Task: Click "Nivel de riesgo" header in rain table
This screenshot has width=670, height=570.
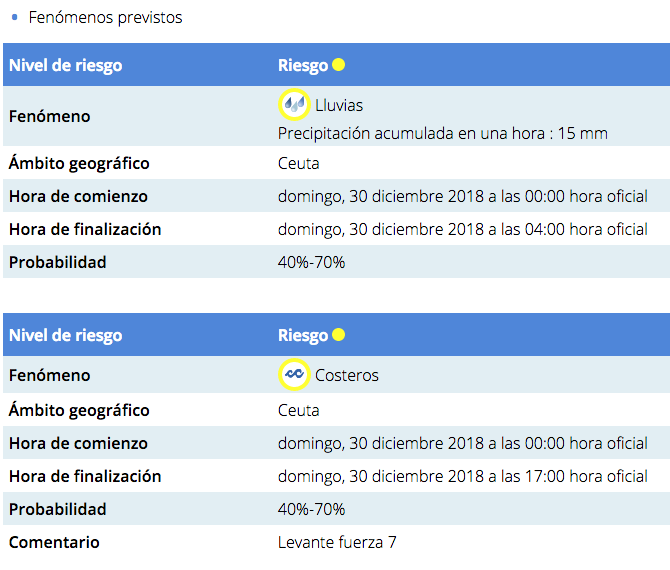Action: pos(65,66)
